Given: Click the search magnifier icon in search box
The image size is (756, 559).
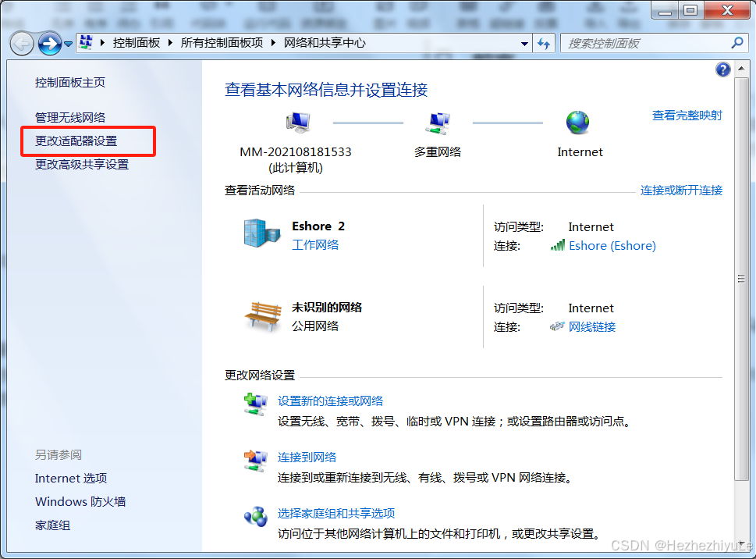Looking at the screenshot, I should (736, 43).
